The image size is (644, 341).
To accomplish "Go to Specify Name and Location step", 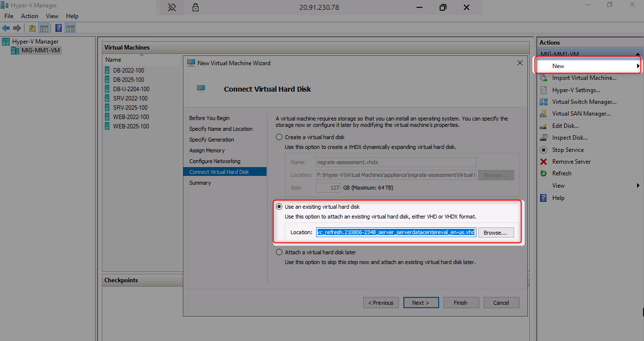I will 221,129.
